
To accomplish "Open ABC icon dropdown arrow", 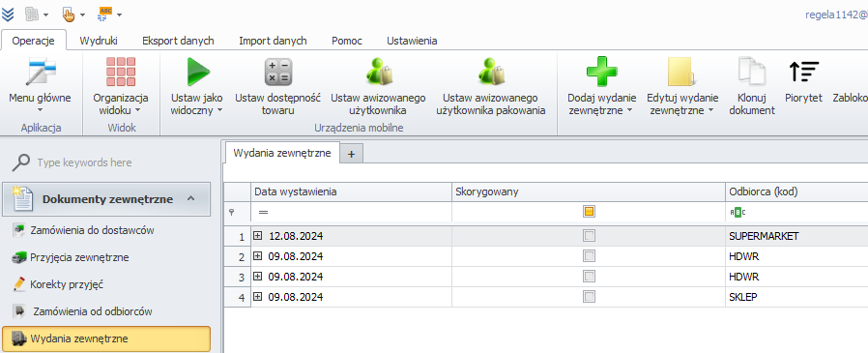I will (119, 15).
